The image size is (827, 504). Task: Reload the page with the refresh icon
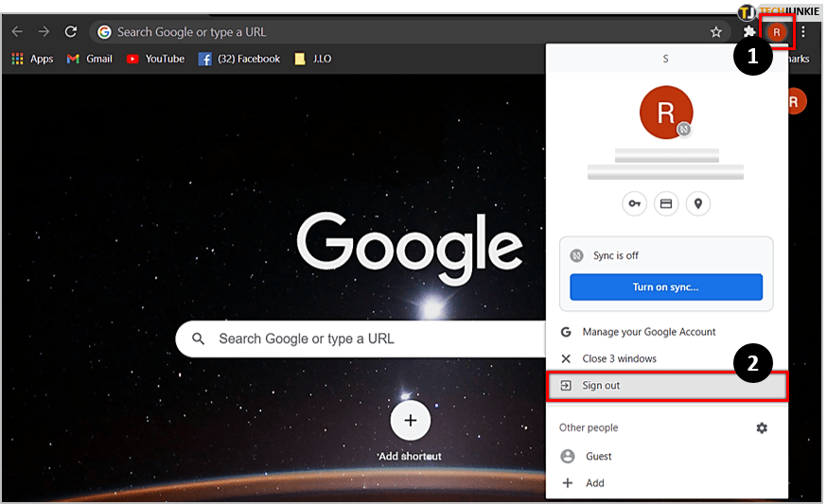click(70, 32)
